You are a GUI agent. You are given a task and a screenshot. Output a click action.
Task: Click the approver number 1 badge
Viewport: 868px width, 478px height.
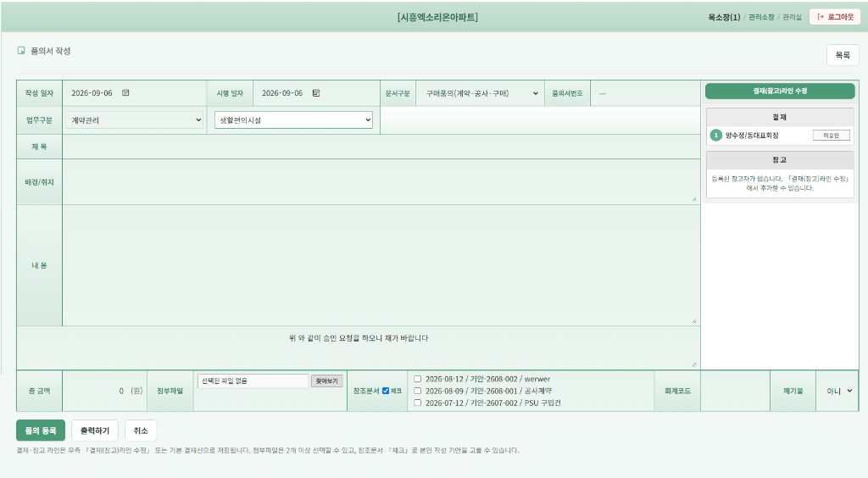[715, 136]
